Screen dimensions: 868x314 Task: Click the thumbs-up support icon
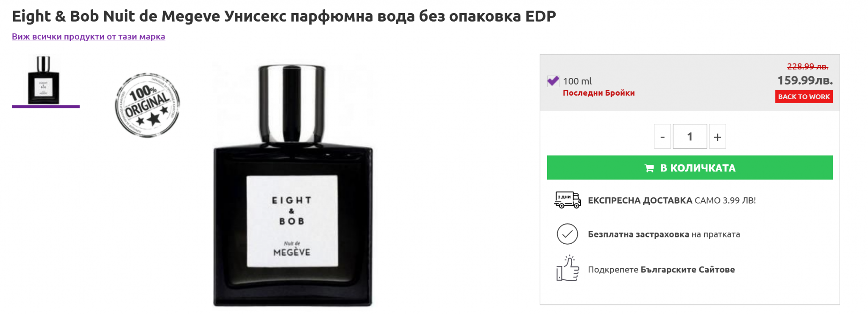point(568,268)
